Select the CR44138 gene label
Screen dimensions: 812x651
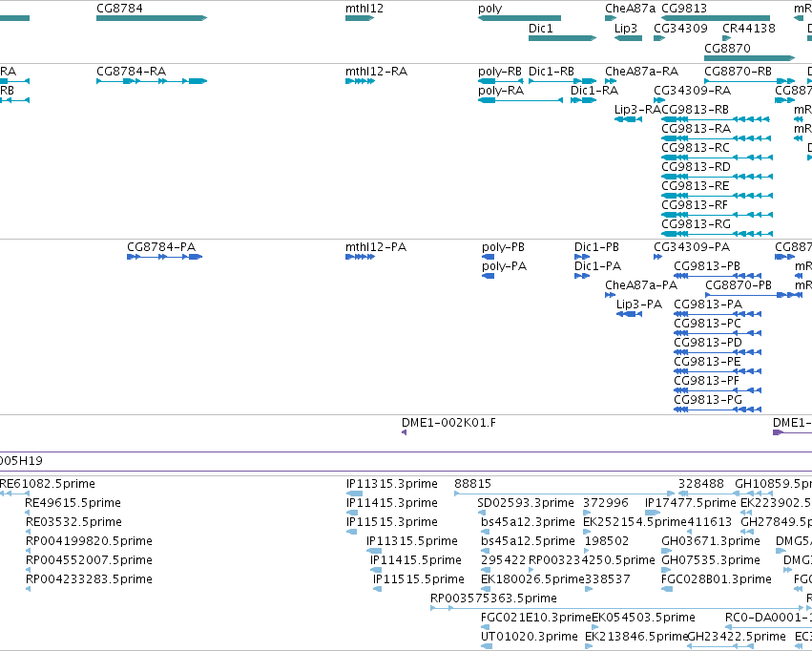click(x=749, y=28)
